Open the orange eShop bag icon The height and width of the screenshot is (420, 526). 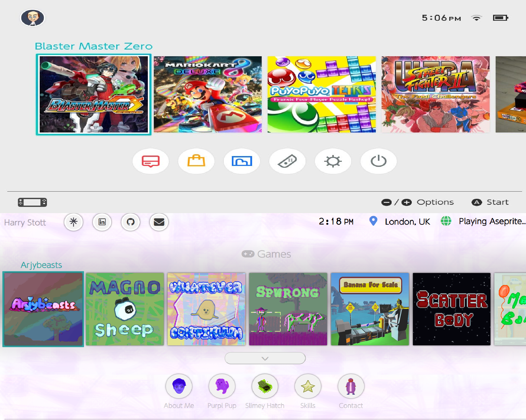pyautogui.click(x=196, y=161)
